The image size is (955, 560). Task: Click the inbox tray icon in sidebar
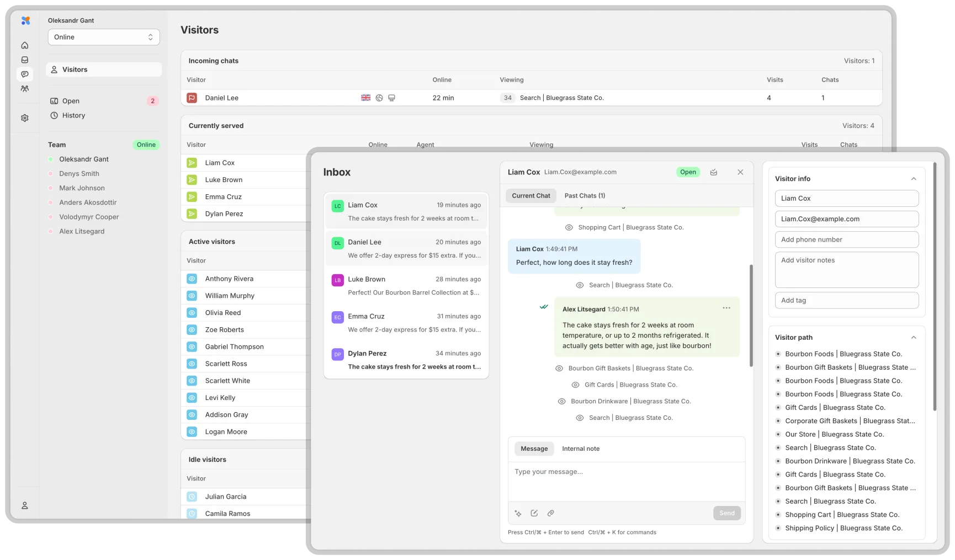pos(25,60)
